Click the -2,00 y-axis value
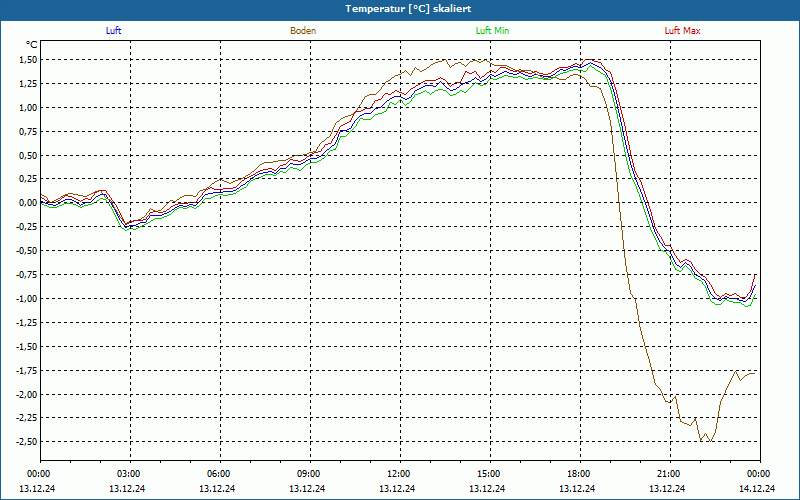The image size is (800, 500). (x=27, y=394)
